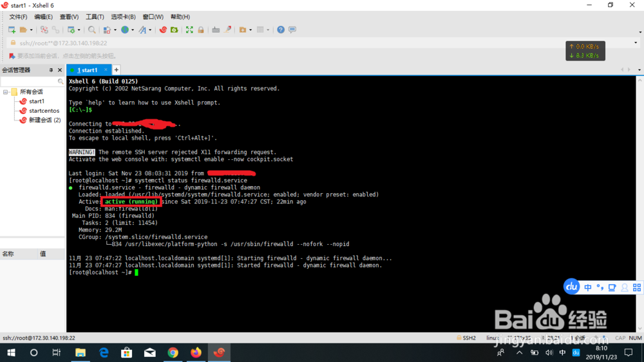This screenshot has width=644, height=362.
Task: Open the 选项卡(B) menu
Action: pos(123,17)
